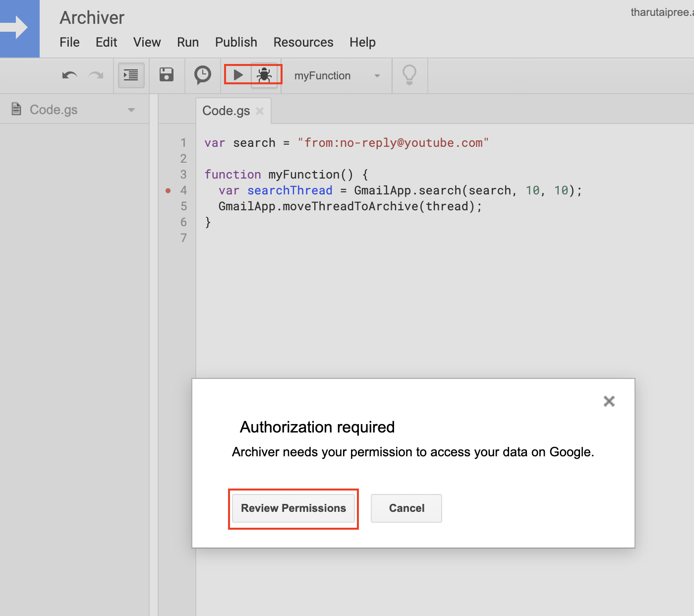694x616 pixels.
Task: Click the Authorization required heading
Action: [x=317, y=427]
